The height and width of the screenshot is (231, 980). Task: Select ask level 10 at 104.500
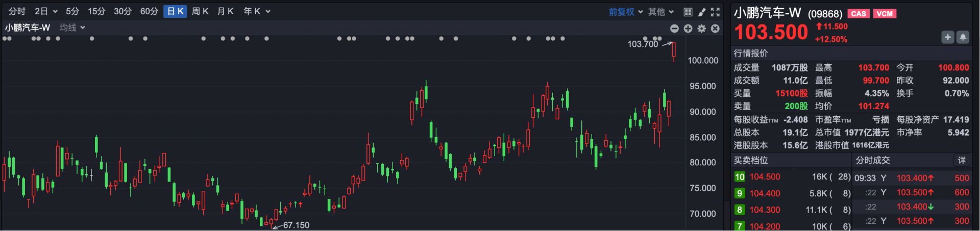click(765, 177)
